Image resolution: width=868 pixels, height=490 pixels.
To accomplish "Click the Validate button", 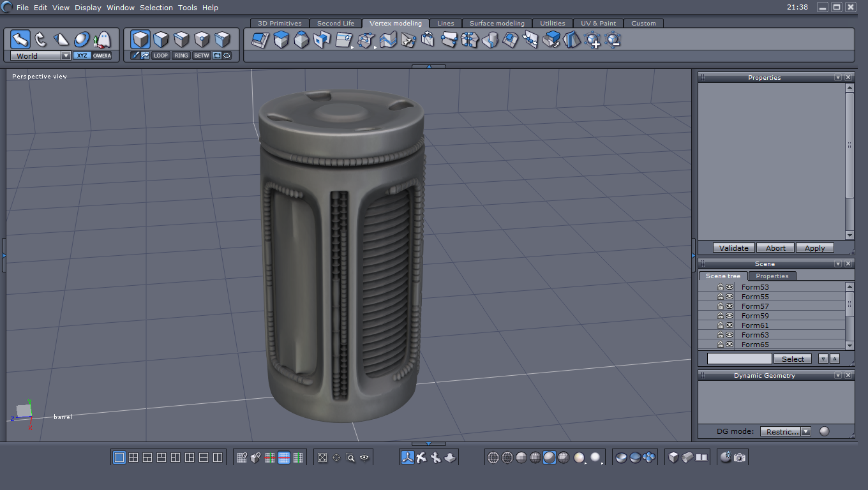I will [x=733, y=248].
